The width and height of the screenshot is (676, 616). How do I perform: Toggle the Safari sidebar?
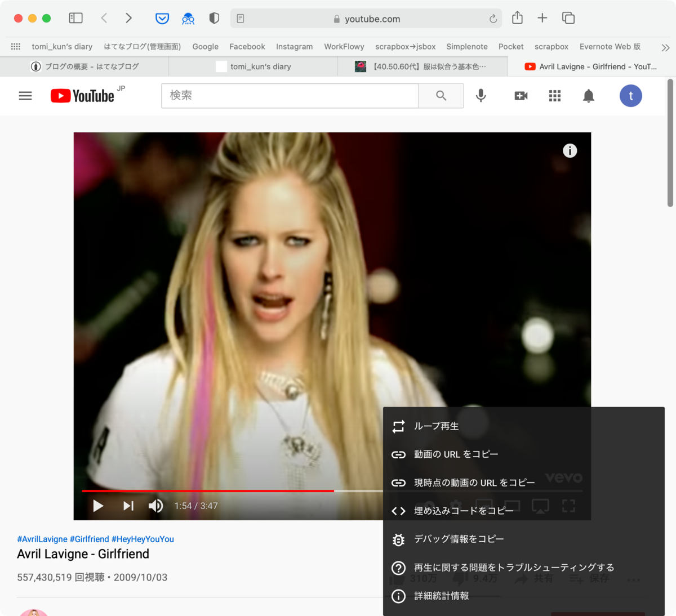click(x=75, y=18)
